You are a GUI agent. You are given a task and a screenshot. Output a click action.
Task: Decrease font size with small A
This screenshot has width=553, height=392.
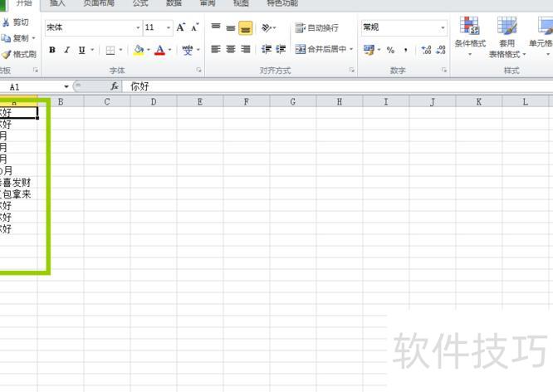click(194, 27)
